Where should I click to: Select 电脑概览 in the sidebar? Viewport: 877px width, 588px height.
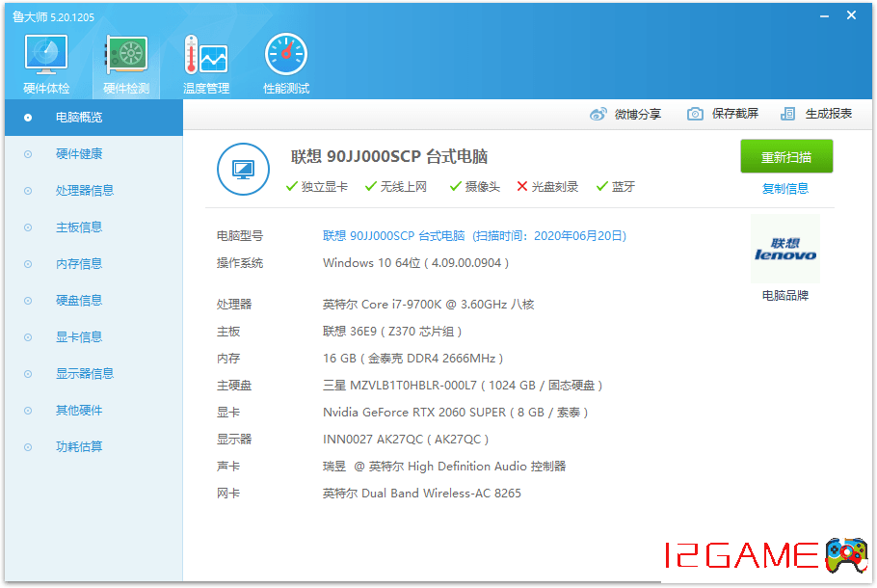(x=94, y=118)
